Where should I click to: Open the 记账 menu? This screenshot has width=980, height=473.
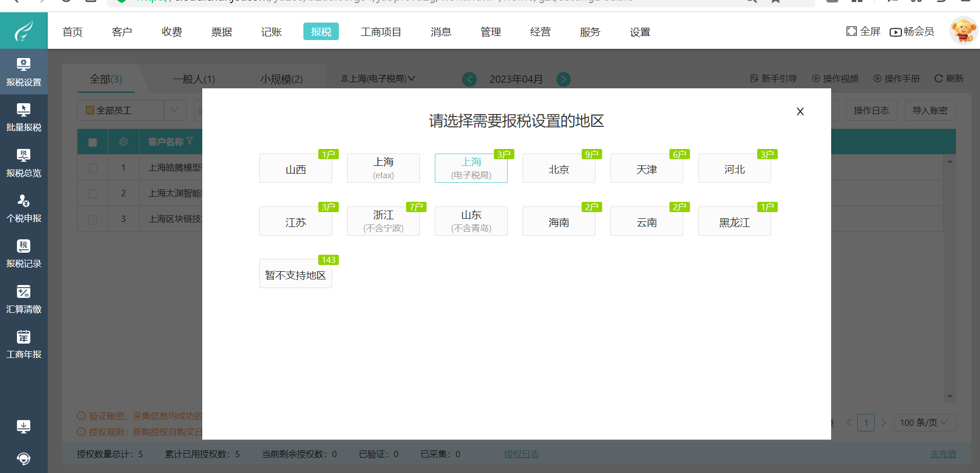click(271, 32)
